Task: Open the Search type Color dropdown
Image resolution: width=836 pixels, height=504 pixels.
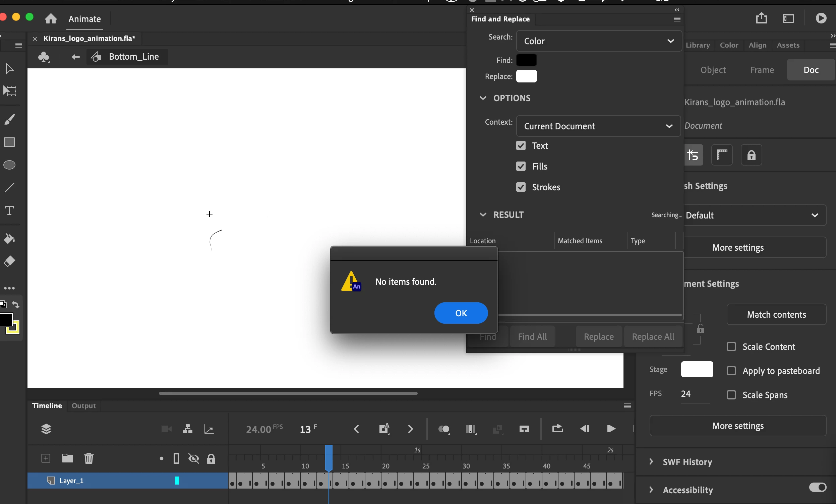Action: [599, 41]
